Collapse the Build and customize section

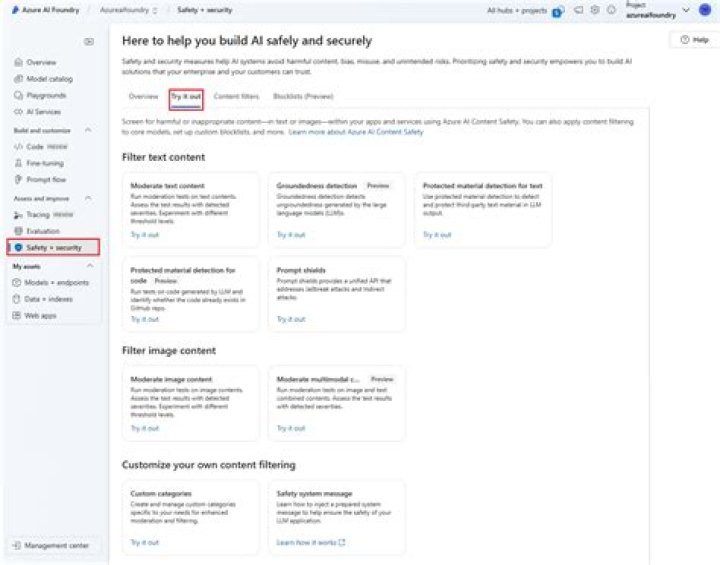[88, 130]
